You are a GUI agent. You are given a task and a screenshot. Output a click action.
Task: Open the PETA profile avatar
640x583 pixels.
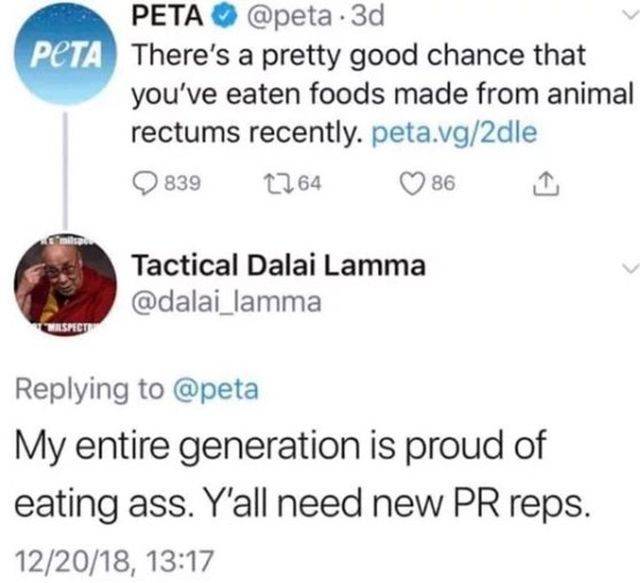click(63, 55)
